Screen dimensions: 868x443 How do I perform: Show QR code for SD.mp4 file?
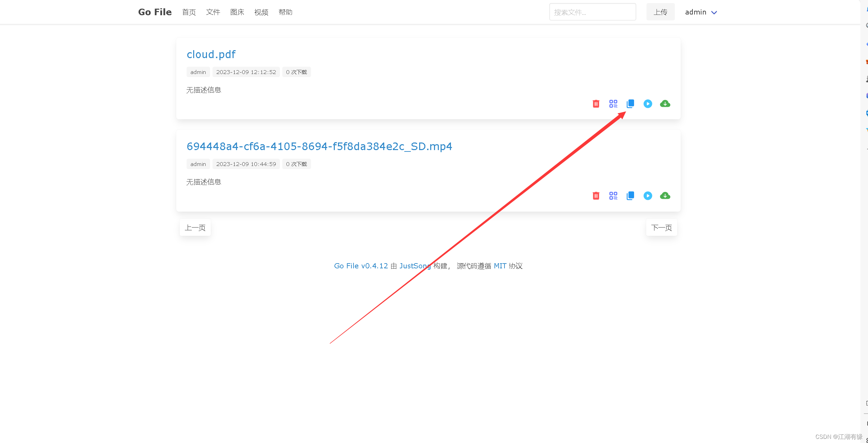coord(613,196)
